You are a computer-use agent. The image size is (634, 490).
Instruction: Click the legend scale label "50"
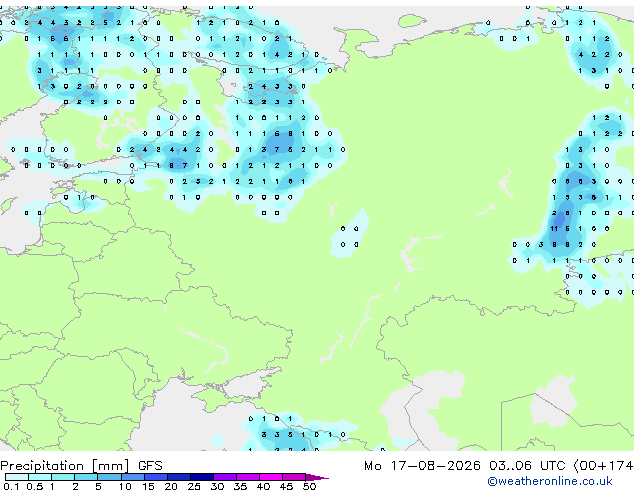(x=309, y=486)
